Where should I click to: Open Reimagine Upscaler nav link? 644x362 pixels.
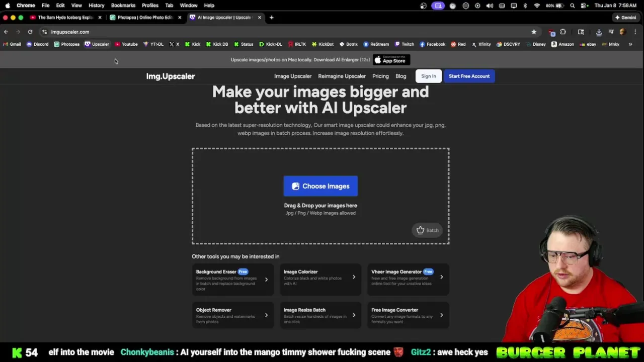342,76
